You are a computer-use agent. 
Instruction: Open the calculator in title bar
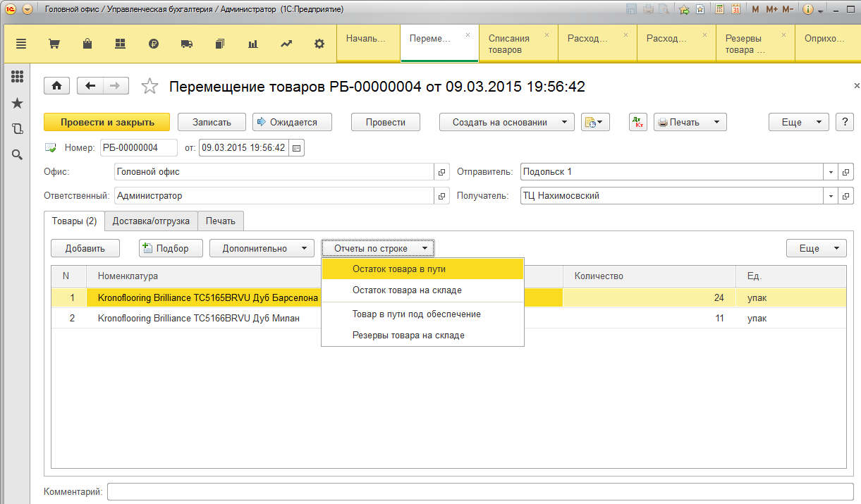(720, 10)
